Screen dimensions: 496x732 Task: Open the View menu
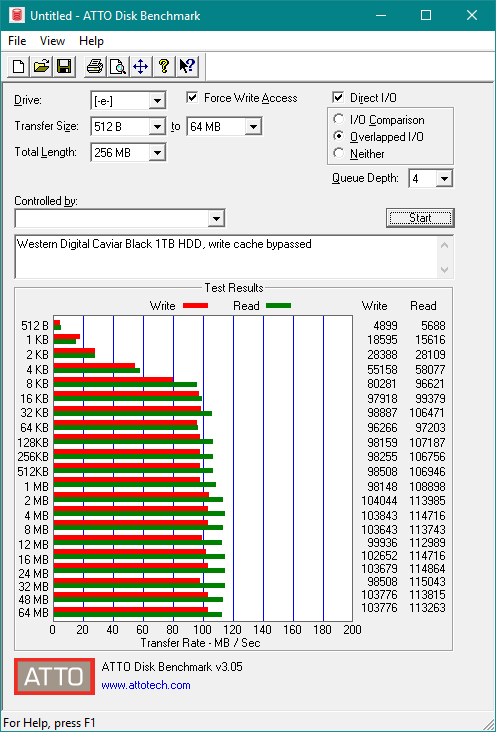52,41
